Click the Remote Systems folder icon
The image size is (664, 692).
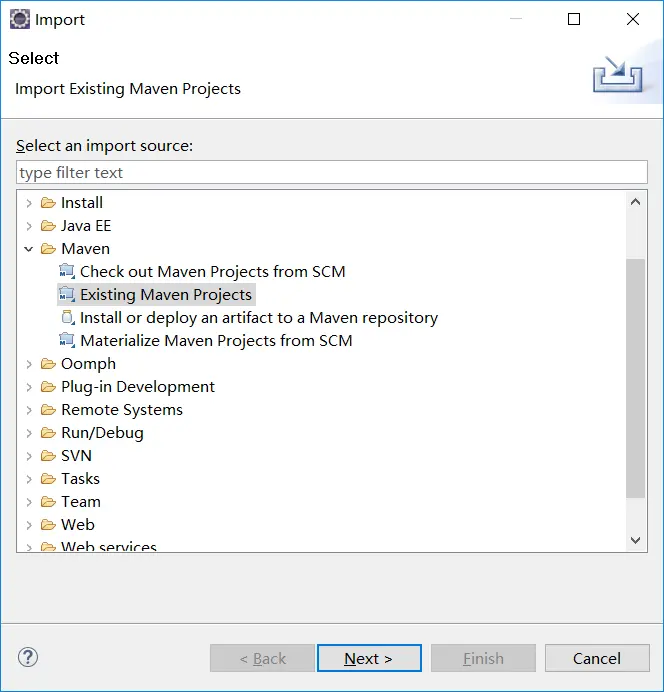[x=48, y=410]
